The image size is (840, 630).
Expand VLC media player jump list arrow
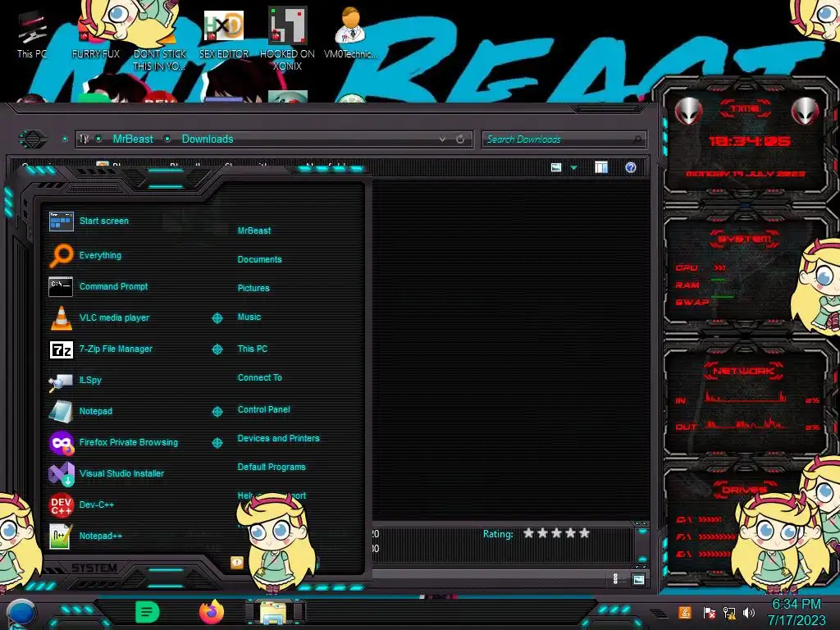217,318
